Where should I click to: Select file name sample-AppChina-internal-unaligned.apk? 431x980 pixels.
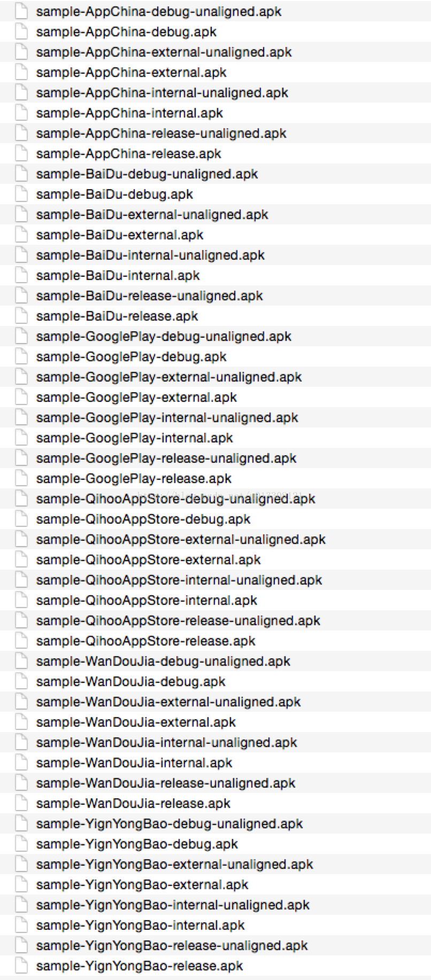[x=162, y=93]
